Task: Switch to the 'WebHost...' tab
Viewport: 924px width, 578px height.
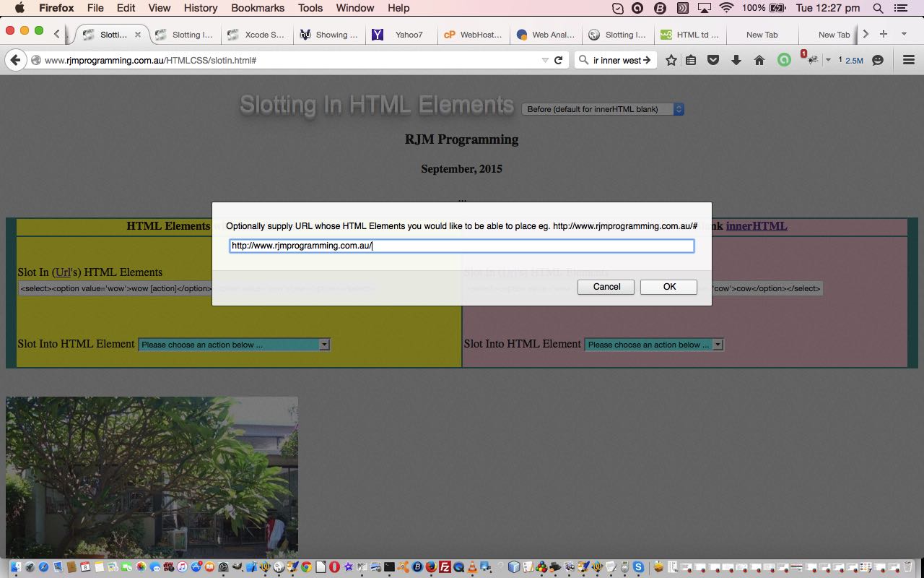Action: click(474, 35)
